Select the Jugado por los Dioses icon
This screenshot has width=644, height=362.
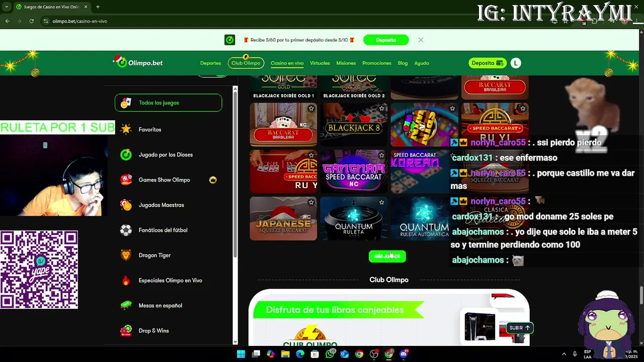coord(126,154)
